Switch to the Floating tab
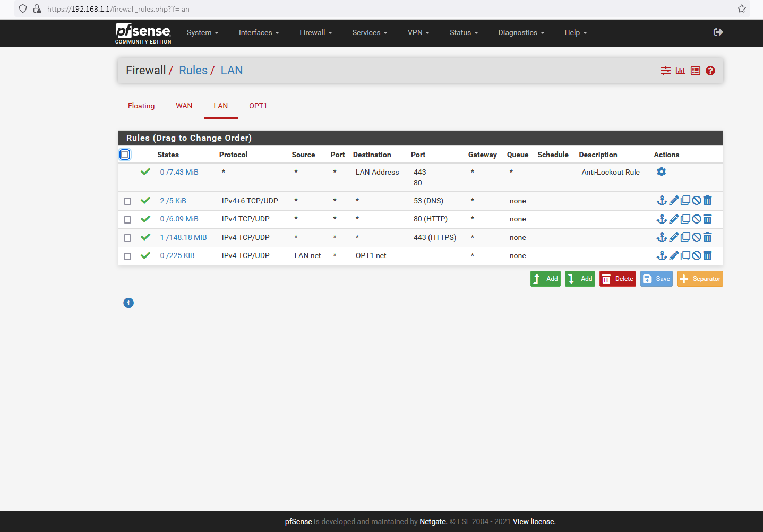Image resolution: width=763 pixels, height=532 pixels. 141,106
